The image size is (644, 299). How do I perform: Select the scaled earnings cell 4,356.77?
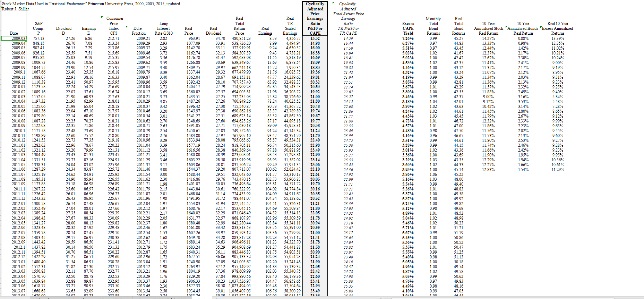293,39
